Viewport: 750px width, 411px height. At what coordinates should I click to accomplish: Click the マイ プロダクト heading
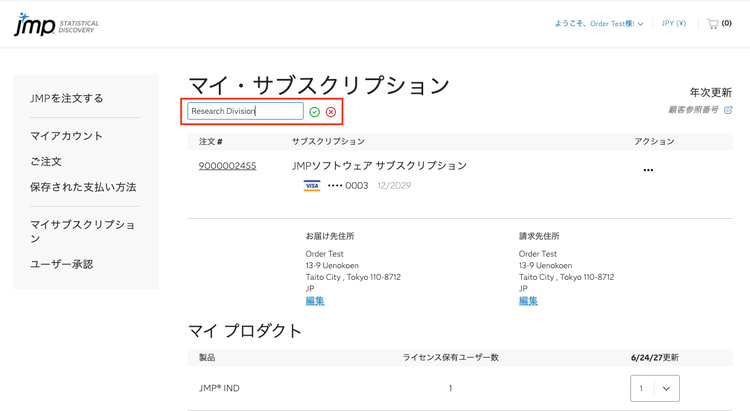point(244,331)
